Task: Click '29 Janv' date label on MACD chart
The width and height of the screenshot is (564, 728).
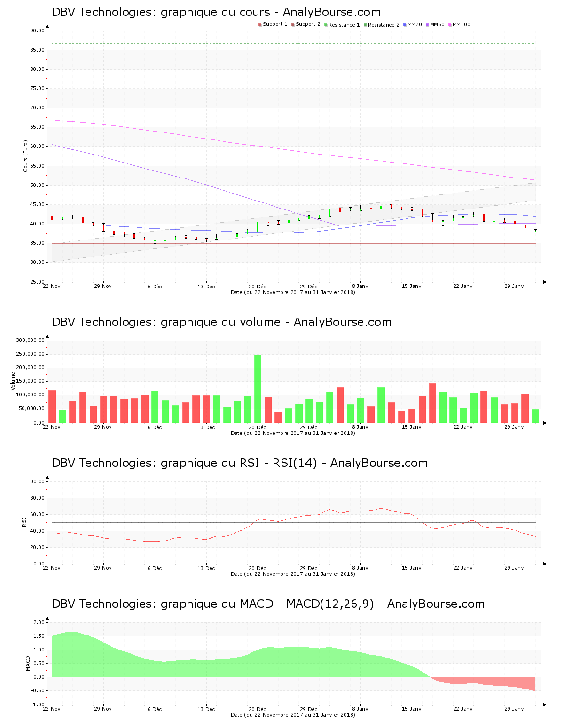Action: 514,709
